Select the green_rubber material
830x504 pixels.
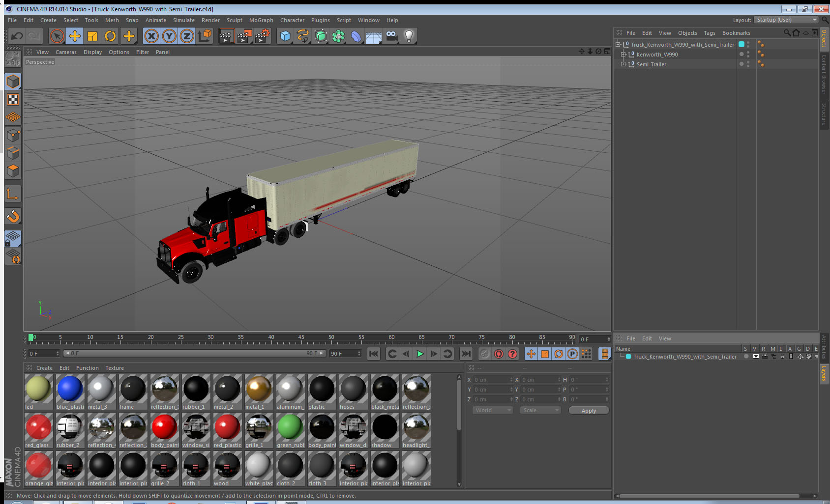coord(290,430)
